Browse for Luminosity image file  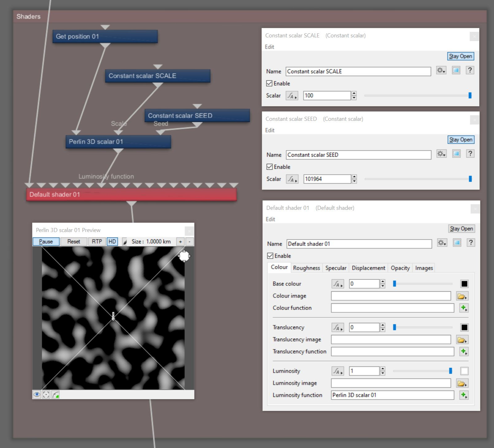click(462, 383)
